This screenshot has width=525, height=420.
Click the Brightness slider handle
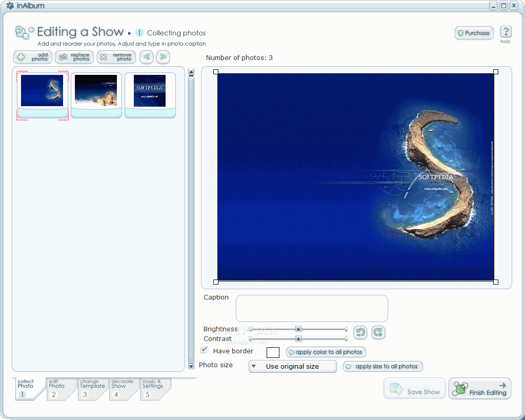(298, 329)
